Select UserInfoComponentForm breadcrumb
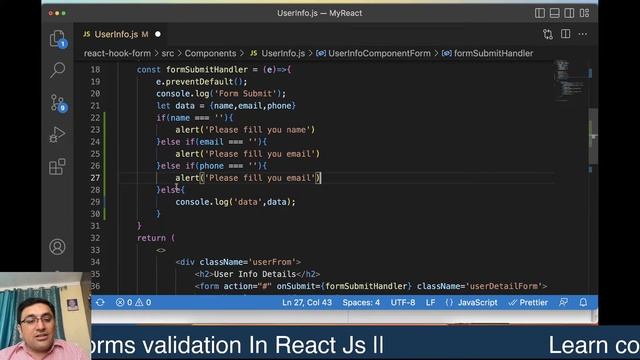The height and width of the screenshot is (360, 640). 373,53
